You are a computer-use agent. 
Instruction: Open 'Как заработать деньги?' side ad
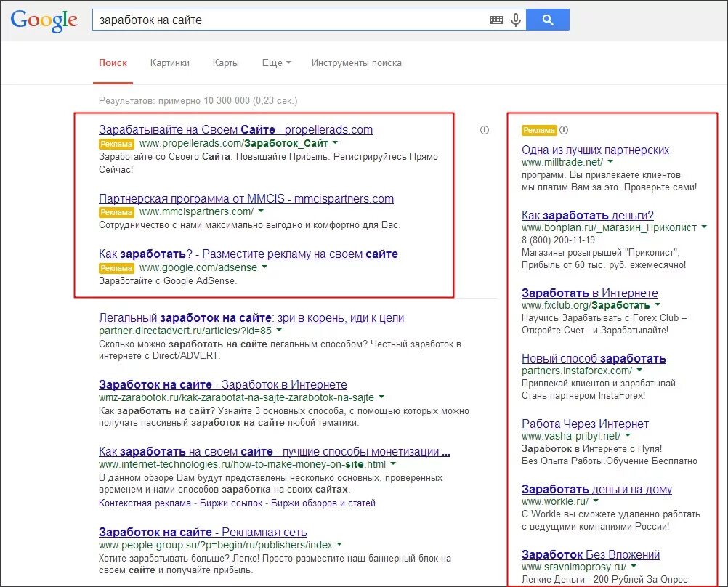(x=587, y=216)
